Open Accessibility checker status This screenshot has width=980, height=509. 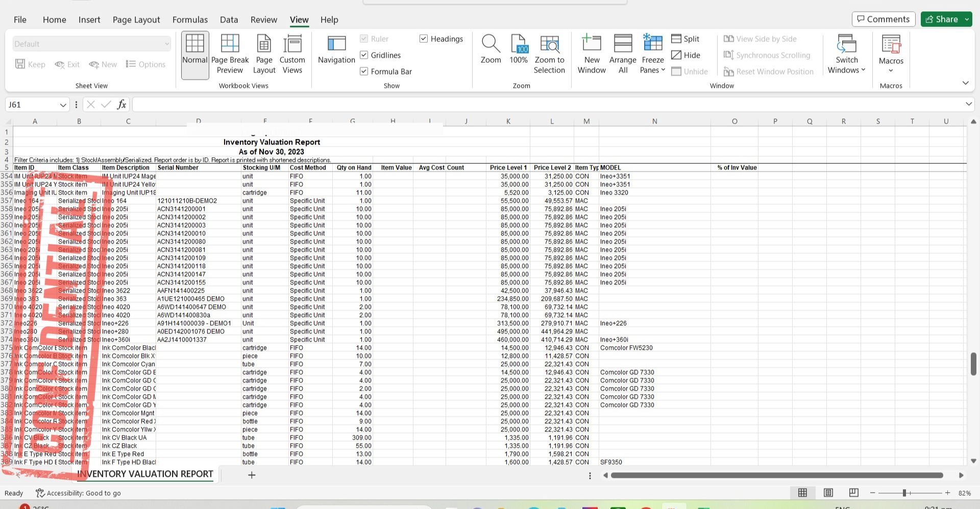78,493
